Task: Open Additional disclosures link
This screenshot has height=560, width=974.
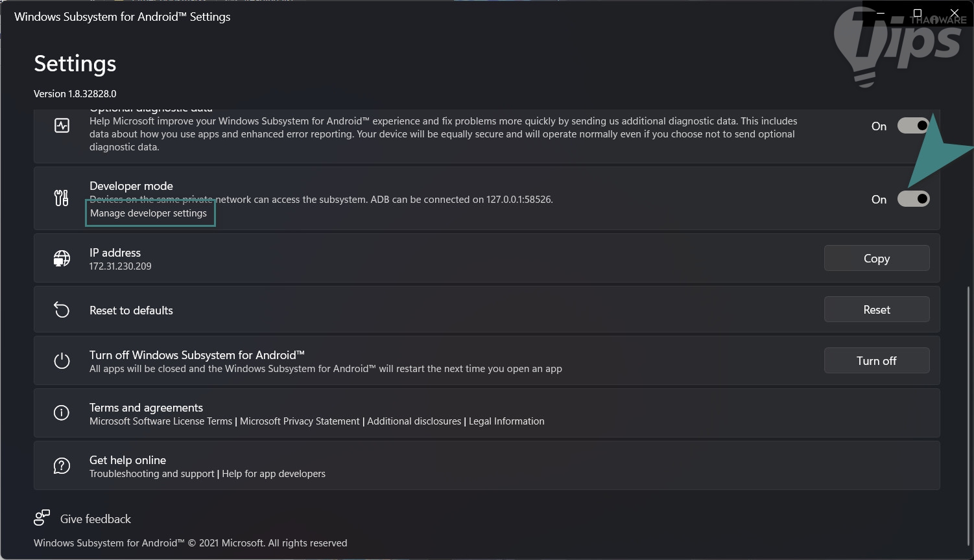Action: click(414, 421)
